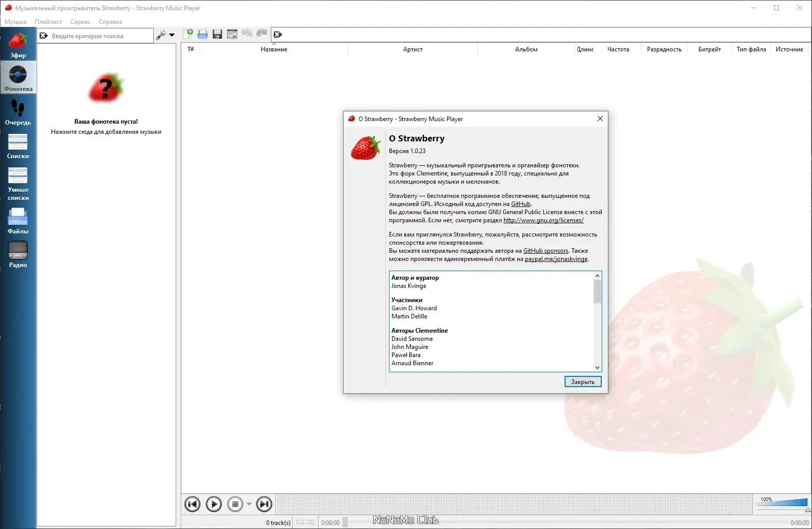This screenshot has width=812, height=529.
Task: Show the Файлы browser tab
Action: [18, 220]
